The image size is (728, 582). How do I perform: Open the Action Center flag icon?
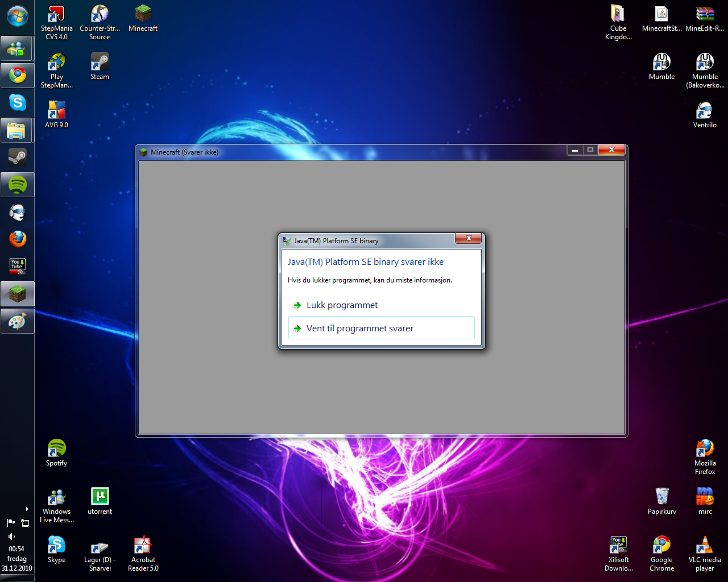[11, 523]
